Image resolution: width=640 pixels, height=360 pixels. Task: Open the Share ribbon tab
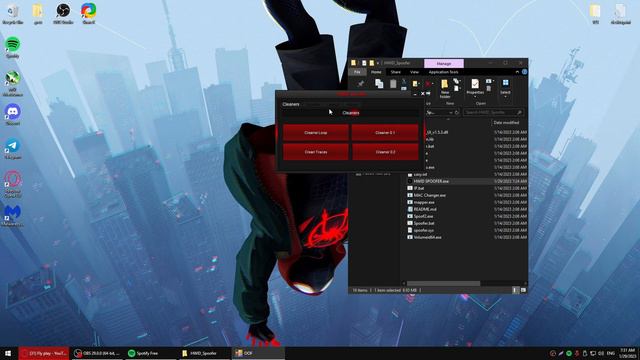pyautogui.click(x=396, y=72)
